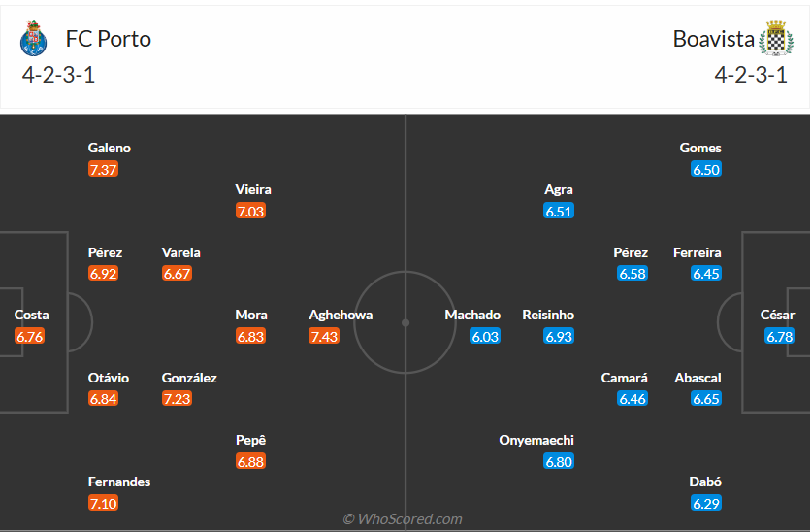
Task: Open player Pepê's name
Action: coord(250,440)
